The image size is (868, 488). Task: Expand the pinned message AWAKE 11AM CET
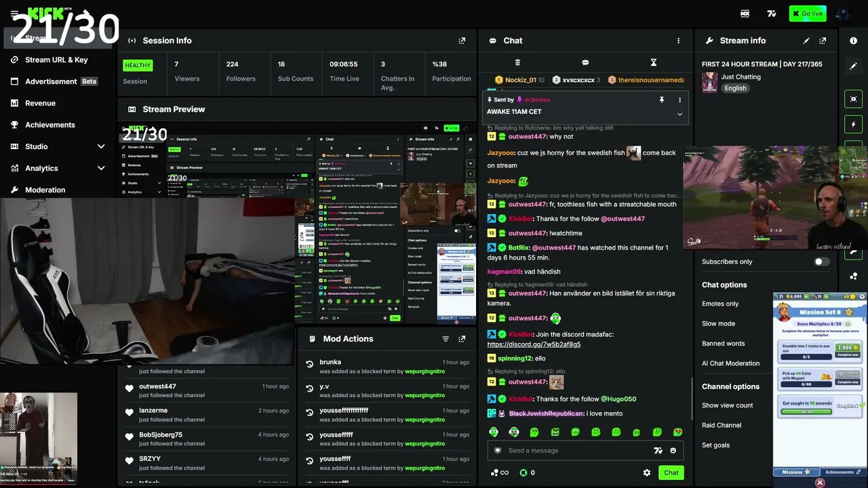[x=679, y=114]
